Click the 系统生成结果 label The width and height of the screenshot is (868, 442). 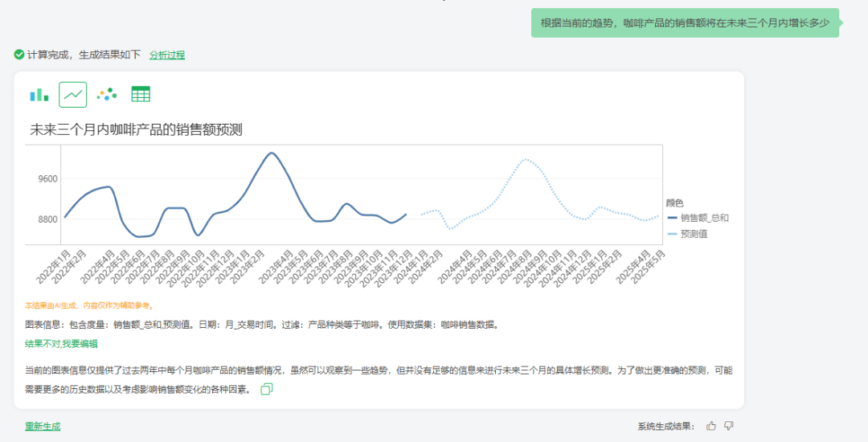click(x=668, y=426)
